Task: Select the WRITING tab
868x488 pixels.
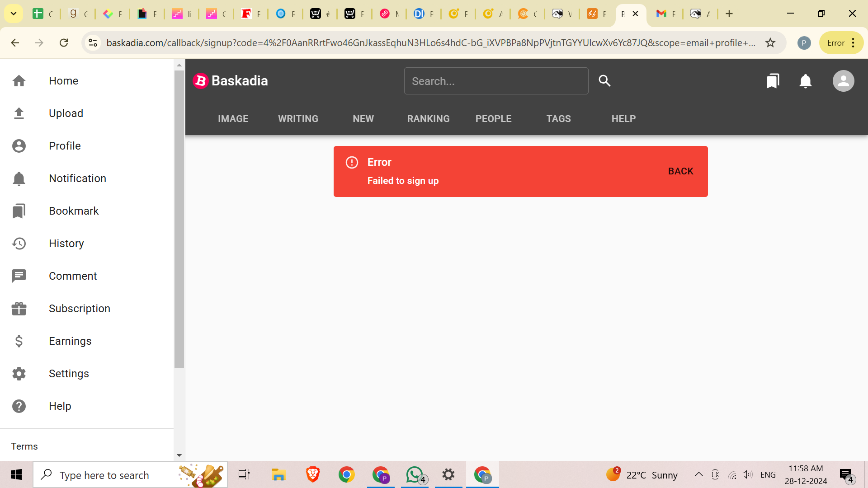Action: 298,118
